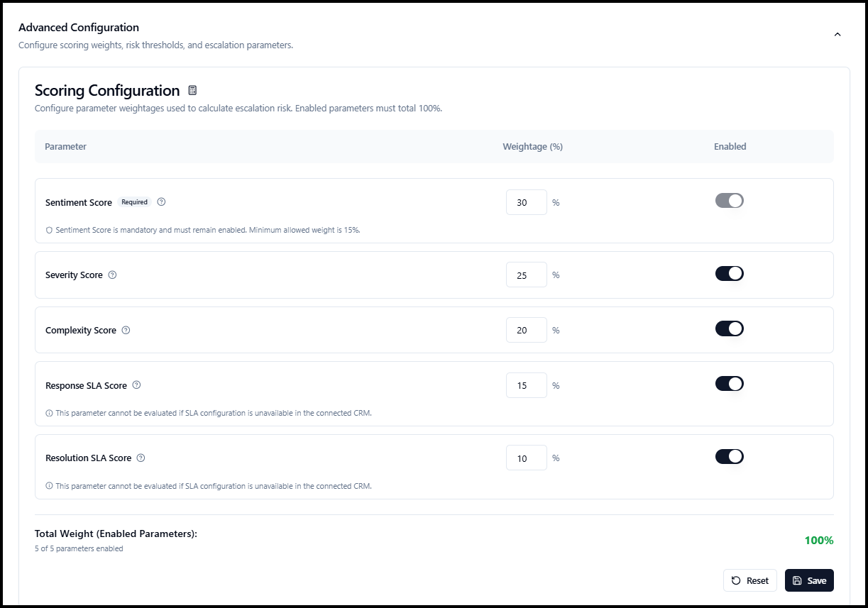Turn off the Complexity Score toggle
Viewport: 868px width, 608px height.
pos(729,328)
